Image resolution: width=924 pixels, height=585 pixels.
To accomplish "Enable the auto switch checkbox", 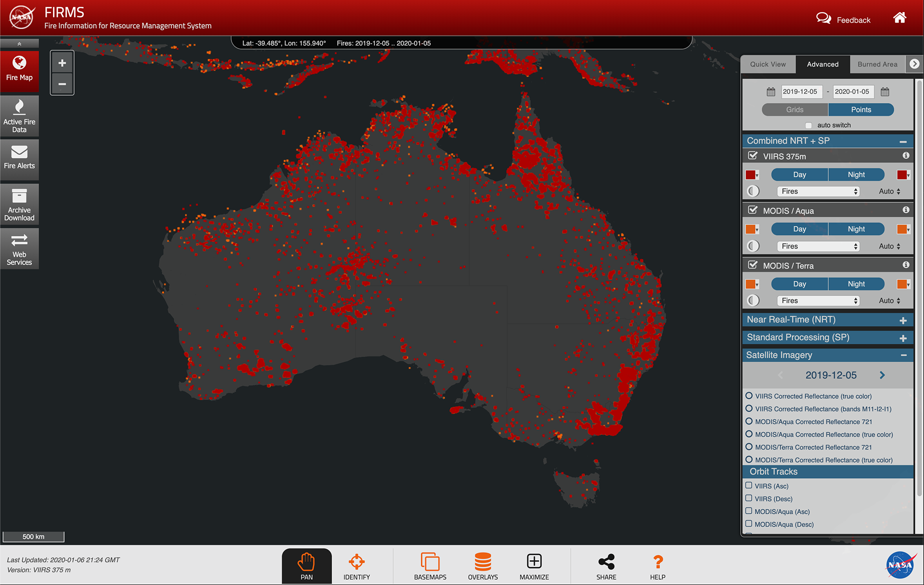I will click(x=808, y=125).
